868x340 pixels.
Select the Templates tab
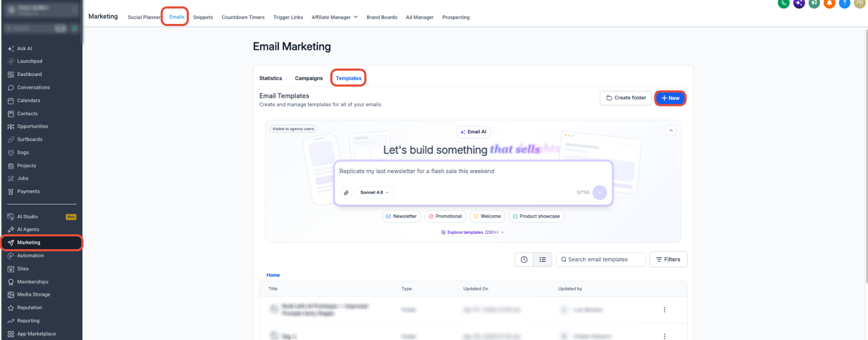pos(348,78)
